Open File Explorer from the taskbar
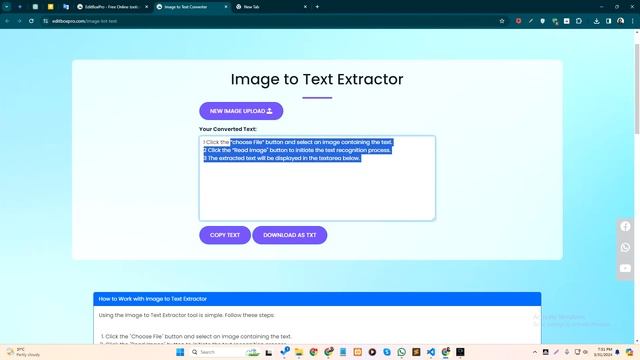 pyautogui.click(x=299, y=352)
